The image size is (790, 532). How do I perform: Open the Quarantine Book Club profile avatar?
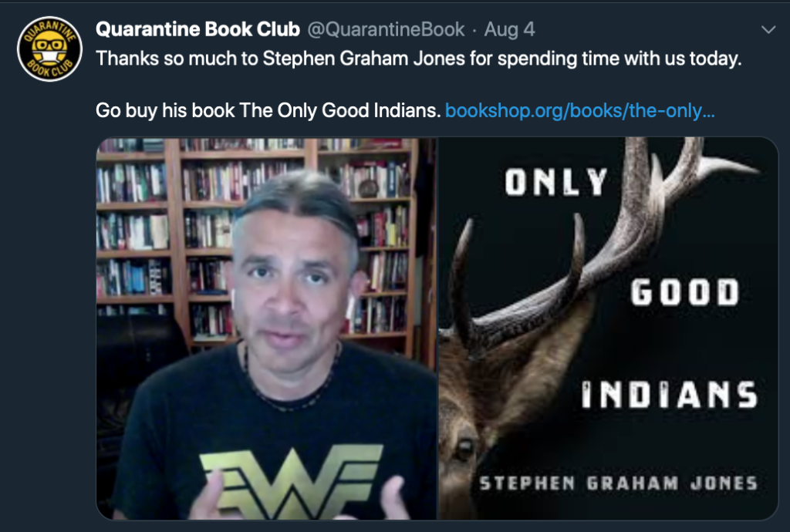(49, 49)
